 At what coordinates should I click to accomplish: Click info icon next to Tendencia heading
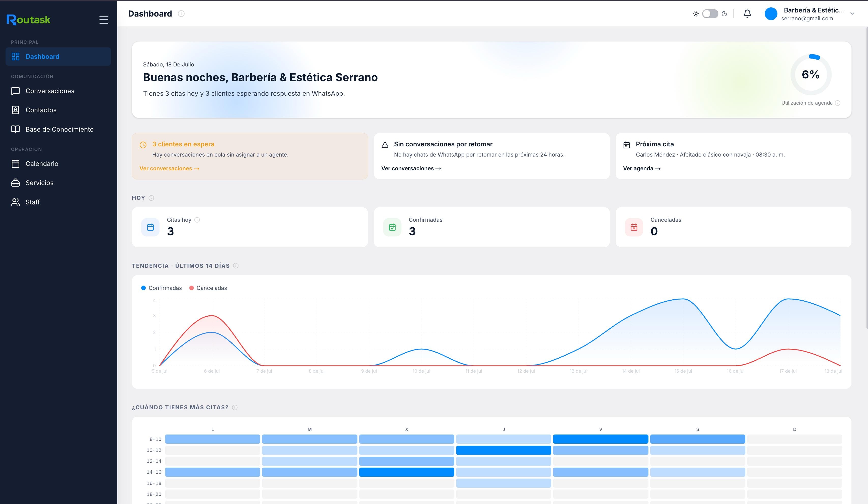[236, 266]
